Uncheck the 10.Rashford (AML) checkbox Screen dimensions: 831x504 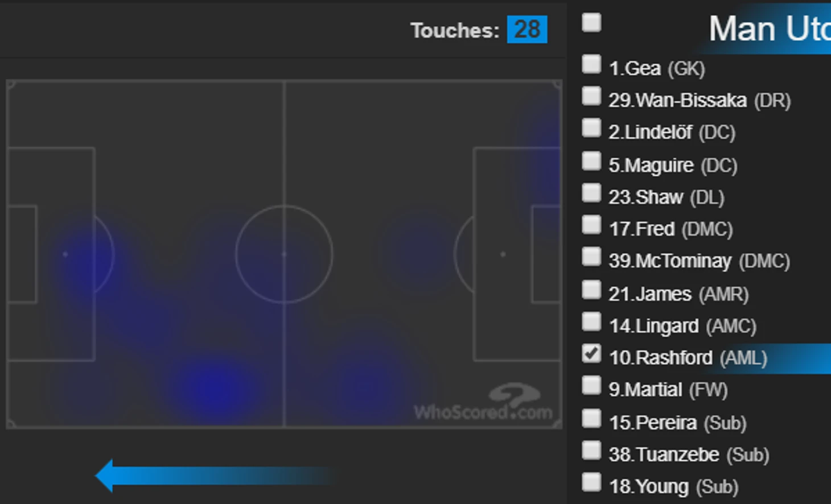[x=591, y=353]
